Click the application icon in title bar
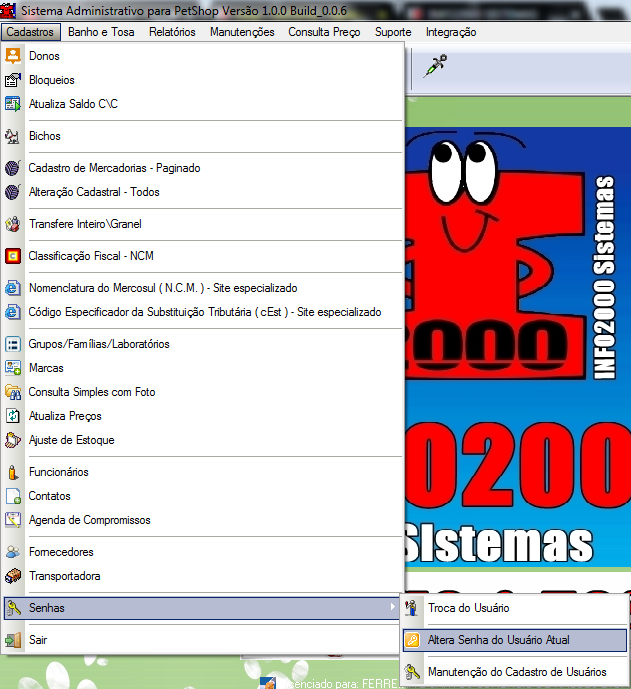 click(x=8, y=10)
